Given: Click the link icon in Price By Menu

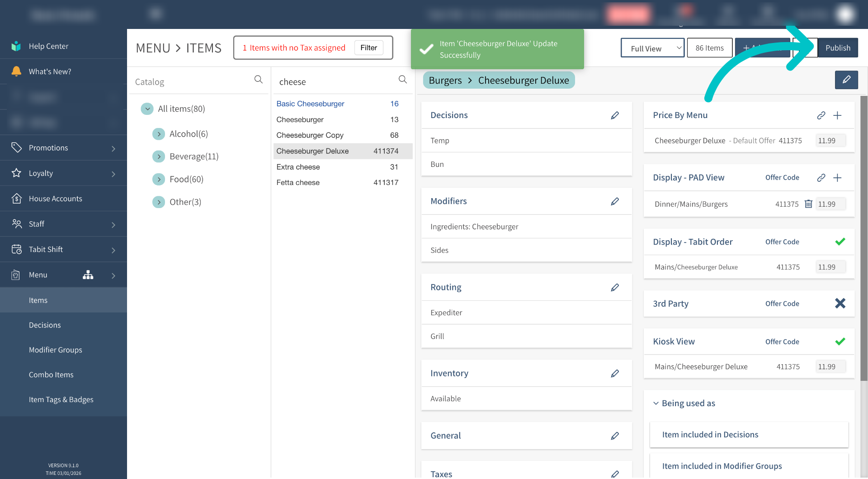Looking at the screenshot, I should tap(821, 115).
